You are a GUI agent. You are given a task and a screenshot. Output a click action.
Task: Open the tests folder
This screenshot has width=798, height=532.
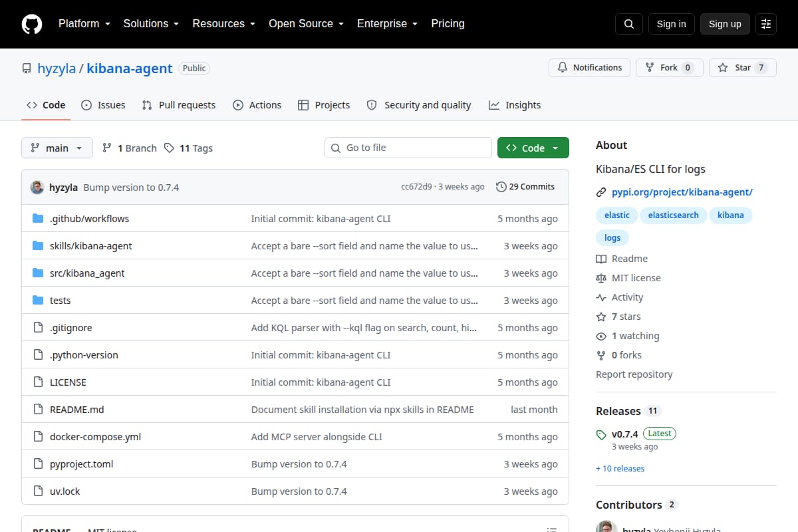point(60,301)
